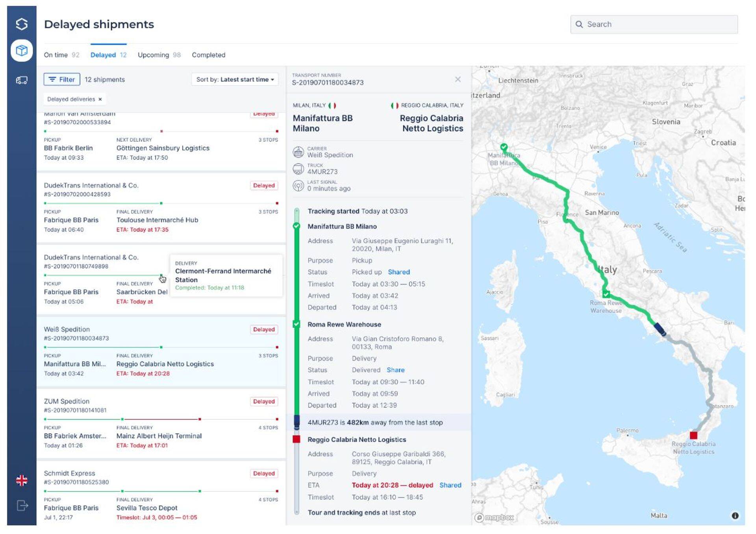Click Shared link next to Picked up
756x534 pixels.
click(398, 272)
